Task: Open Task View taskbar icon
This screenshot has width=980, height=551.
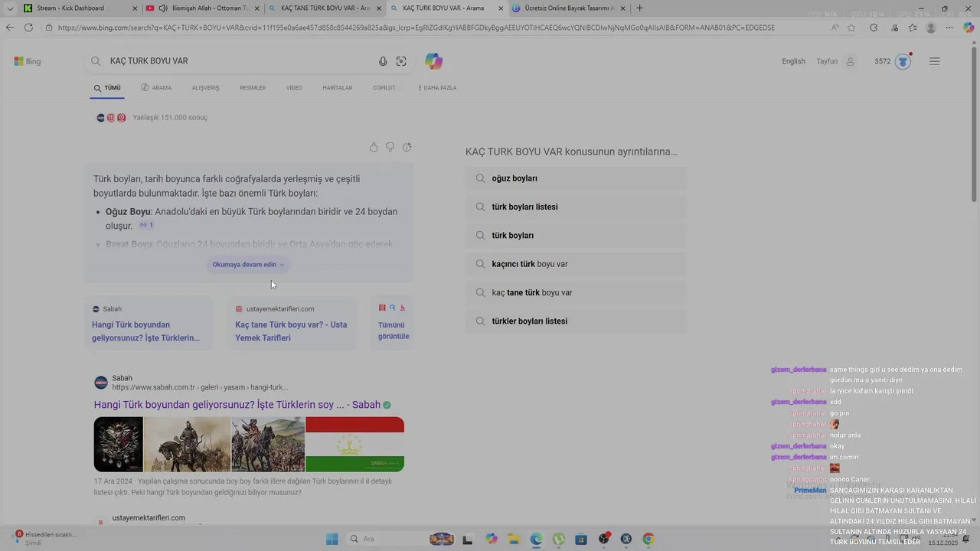Action: click(x=469, y=539)
